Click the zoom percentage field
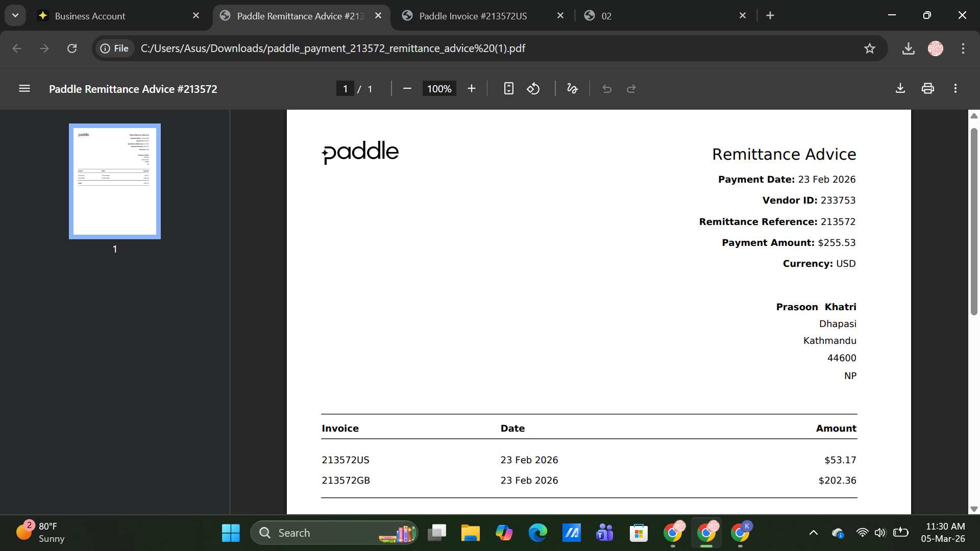 point(439,89)
